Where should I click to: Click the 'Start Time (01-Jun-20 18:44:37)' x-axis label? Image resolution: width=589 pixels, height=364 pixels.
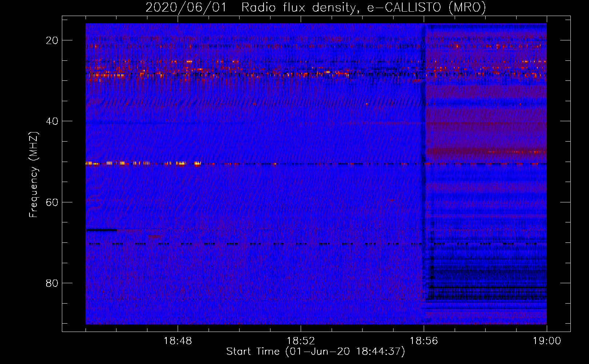pyautogui.click(x=316, y=352)
